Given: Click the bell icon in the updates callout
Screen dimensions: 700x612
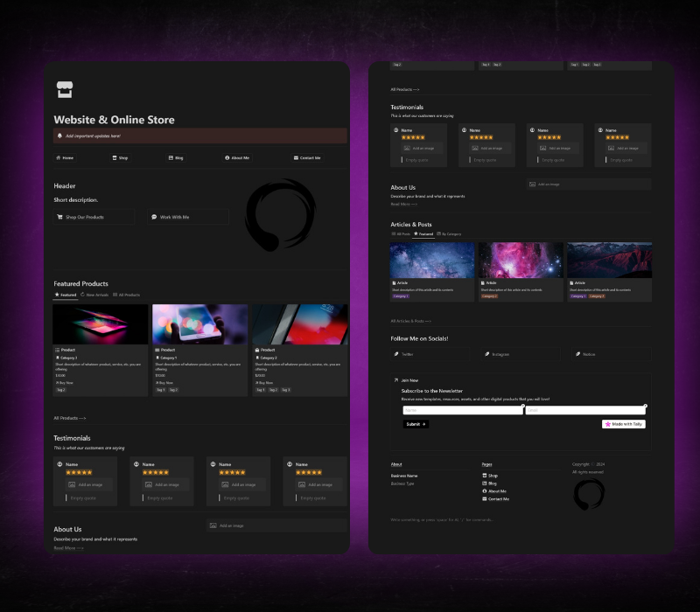Looking at the screenshot, I should tap(59, 136).
